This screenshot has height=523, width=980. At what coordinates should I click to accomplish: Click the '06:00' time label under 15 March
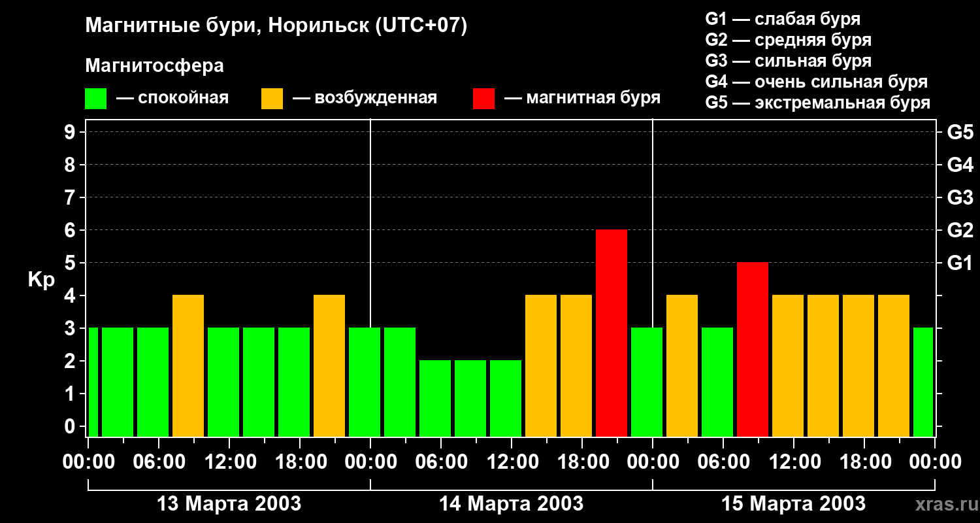point(723,462)
